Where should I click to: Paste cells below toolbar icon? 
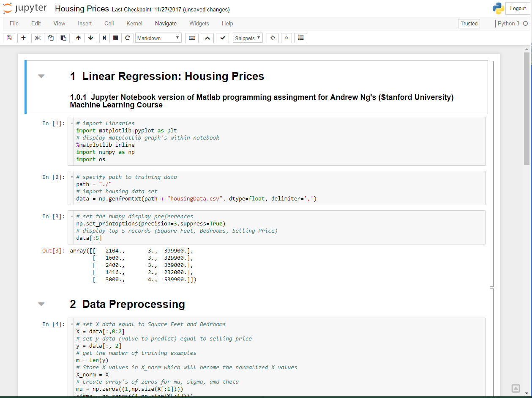click(63, 38)
